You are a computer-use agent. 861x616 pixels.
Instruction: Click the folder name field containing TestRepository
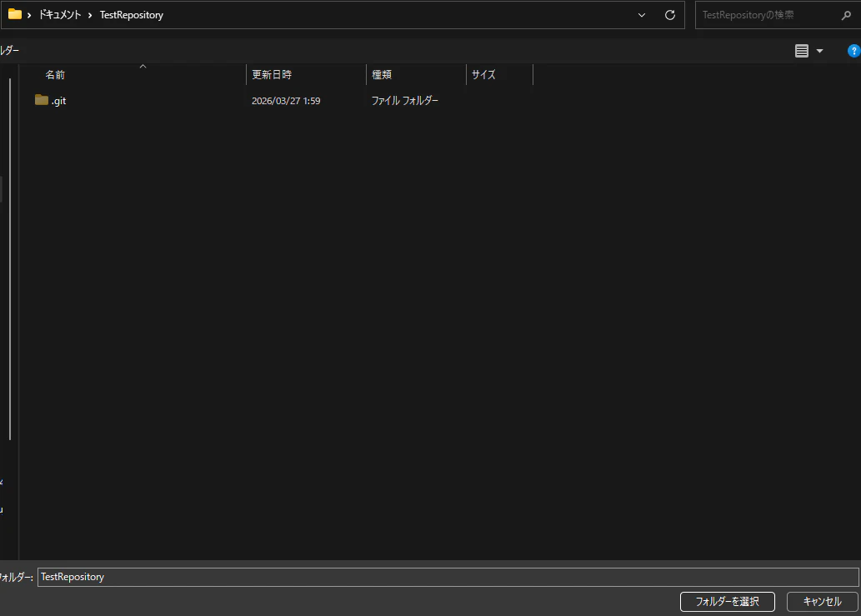pyautogui.click(x=448, y=577)
